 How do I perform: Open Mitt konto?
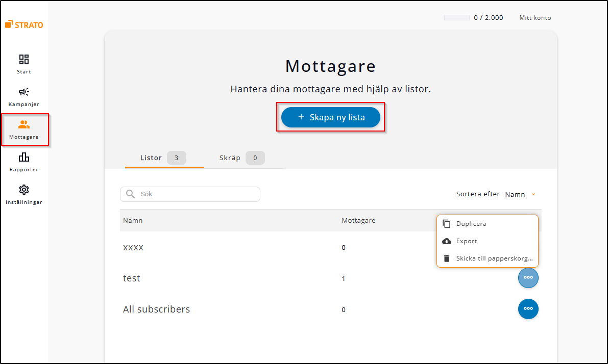[535, 17]
